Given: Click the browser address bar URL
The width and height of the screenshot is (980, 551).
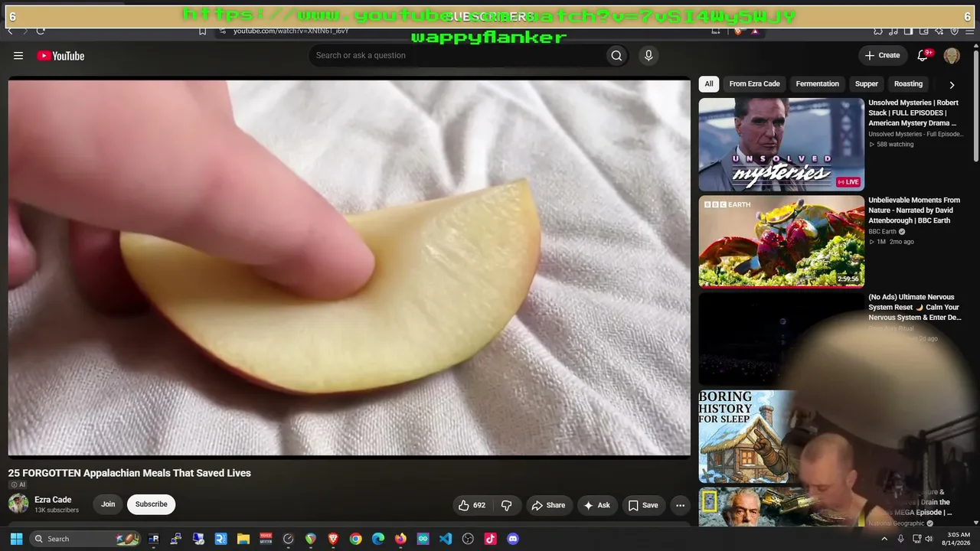Looking at the screenshot, I should [291, 31].
